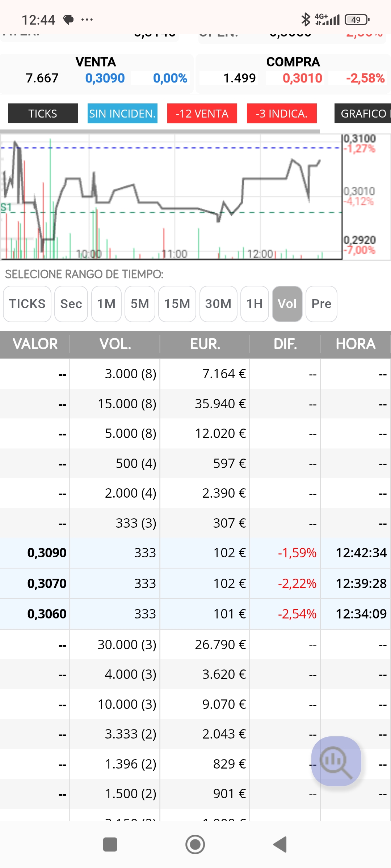The image size is (391, 868).
Task: Select the Pre time range option
Action: click(321, 304)
